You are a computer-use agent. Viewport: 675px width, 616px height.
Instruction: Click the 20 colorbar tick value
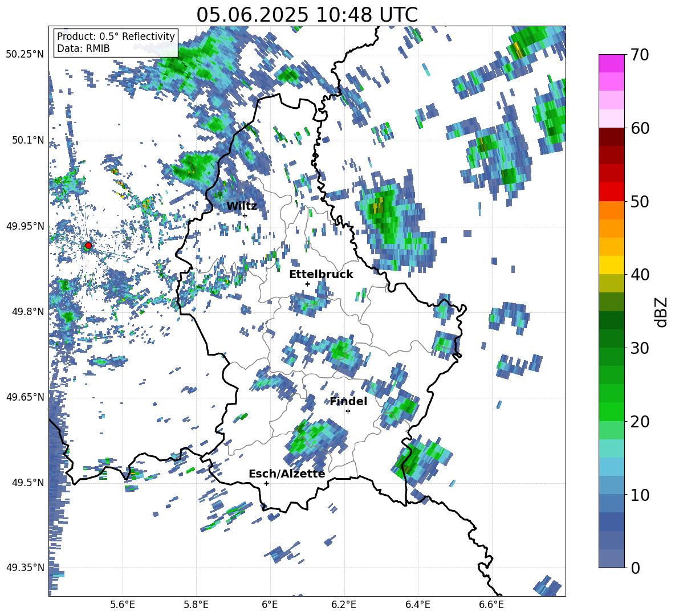(640, 422)
